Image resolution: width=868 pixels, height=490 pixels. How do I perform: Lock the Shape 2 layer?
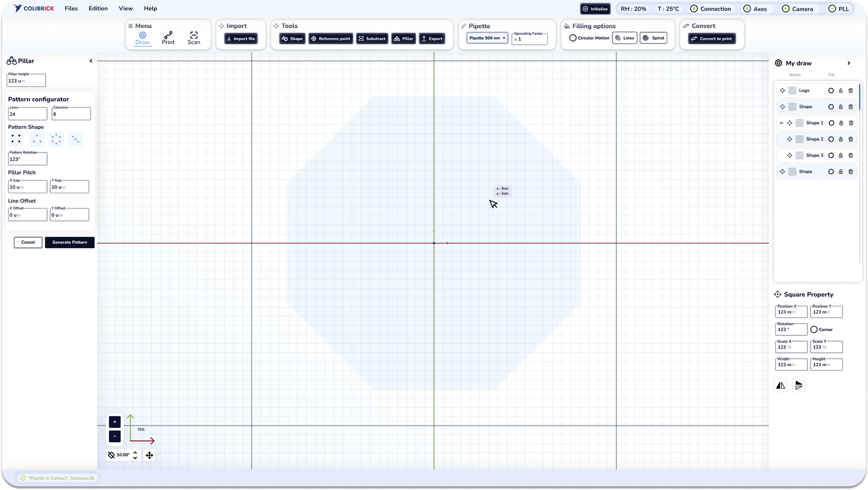point(840,139)
